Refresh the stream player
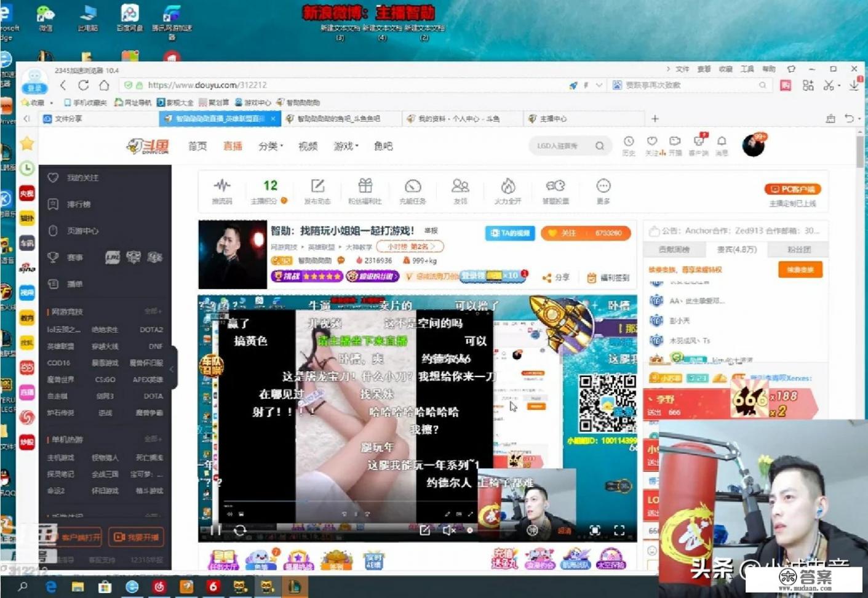Viewport: 868px width, 598px height. click(240, 530)
